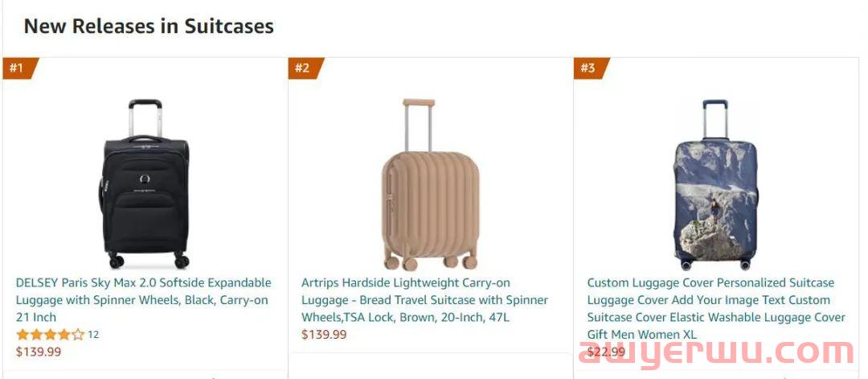The image size is (868, 379).
Task: Click the empty fifth star of DELSEY rating
Action: point(78,335)
